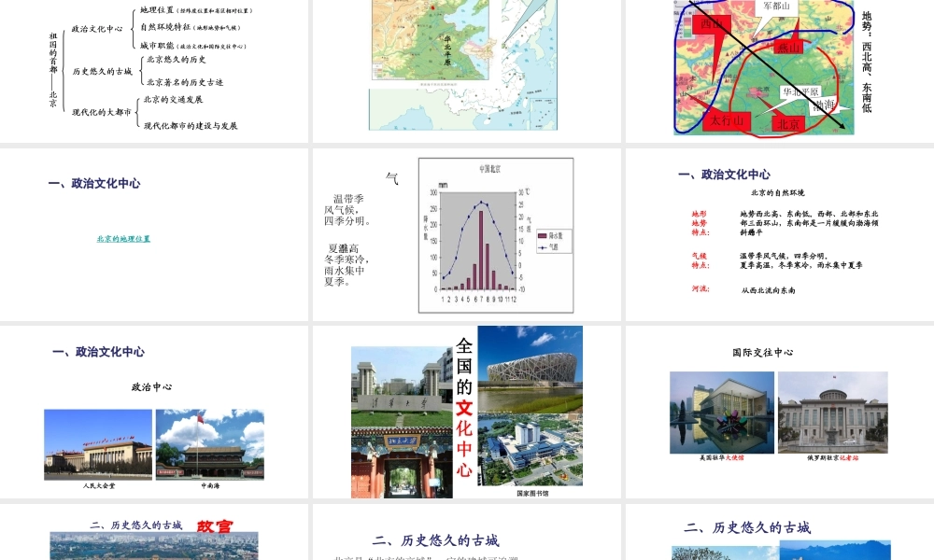
Task: Click the 北京大学 red gate photo
Action: coord(402,462)
